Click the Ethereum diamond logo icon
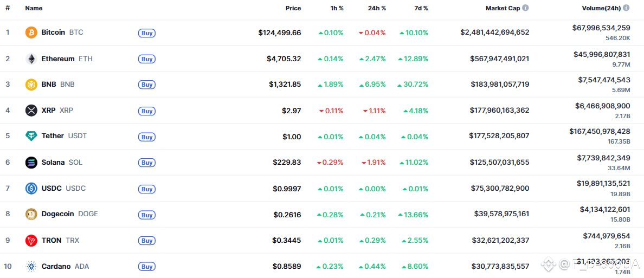644x278 pixels. pyautogui.click(x=31, y=59)
